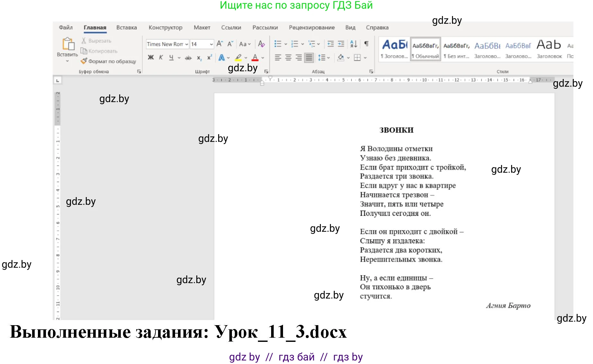Viewport: 593px width, 364px height.
Task: Toggle paragraph marks (¶) display
Action: tap(366, 44)
